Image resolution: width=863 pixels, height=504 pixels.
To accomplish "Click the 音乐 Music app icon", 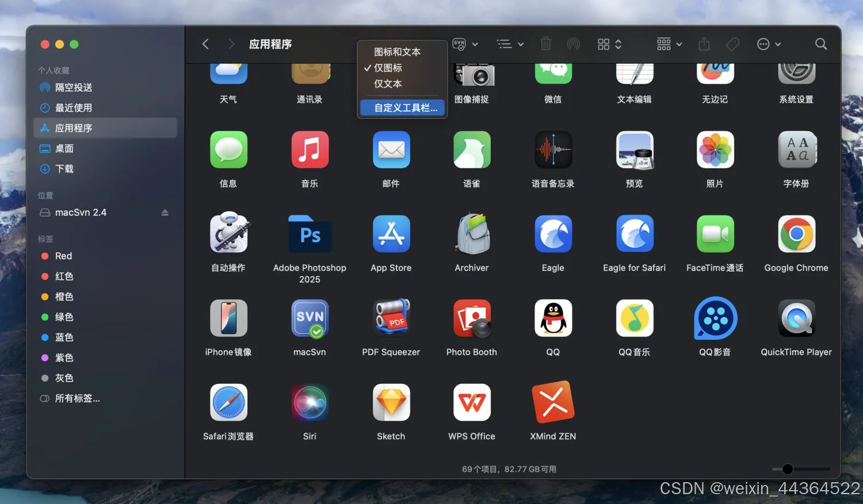I will [x=310, y=150].
